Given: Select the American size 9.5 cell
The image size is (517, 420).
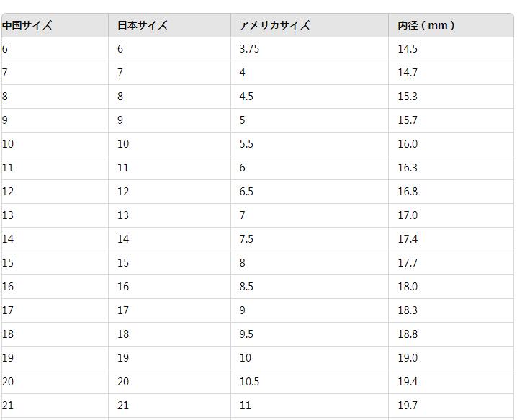Looking at the screenshot, I should click(246, 334).
